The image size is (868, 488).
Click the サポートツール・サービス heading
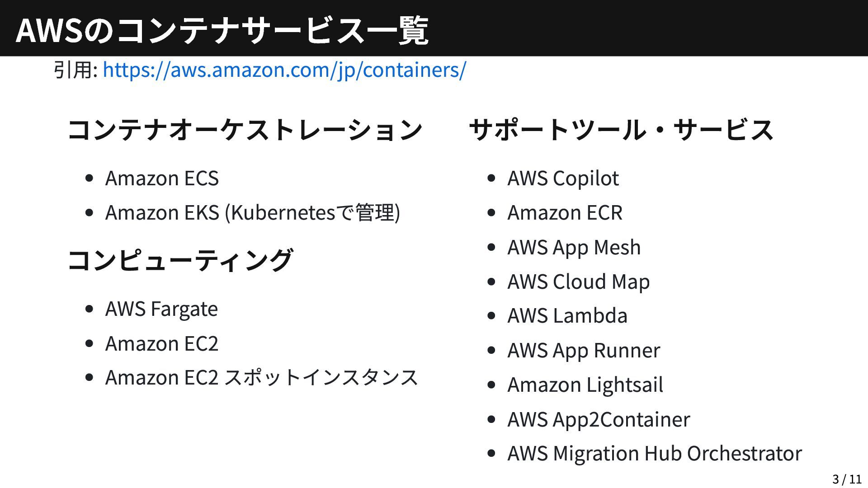(621, 130)
